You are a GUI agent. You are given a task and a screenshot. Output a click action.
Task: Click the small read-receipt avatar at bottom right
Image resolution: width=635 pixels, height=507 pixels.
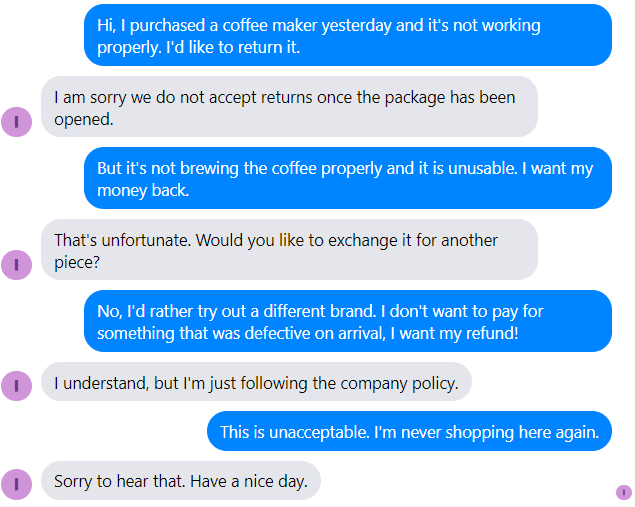(624, 492)
